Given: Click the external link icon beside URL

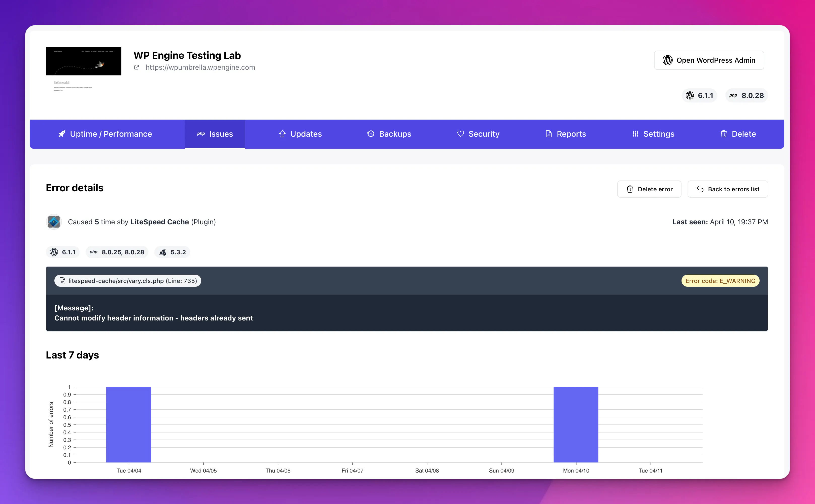Looking at the screenshot, I should point(137,67).
